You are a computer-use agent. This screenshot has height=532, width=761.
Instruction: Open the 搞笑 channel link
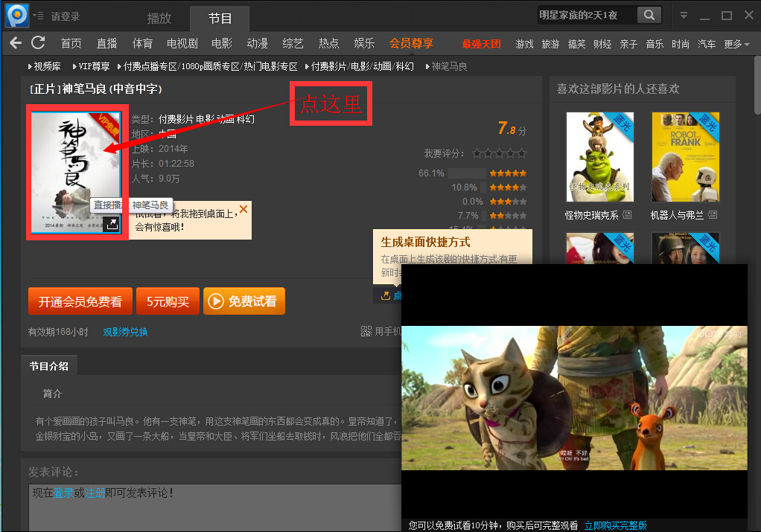point(576,44)
